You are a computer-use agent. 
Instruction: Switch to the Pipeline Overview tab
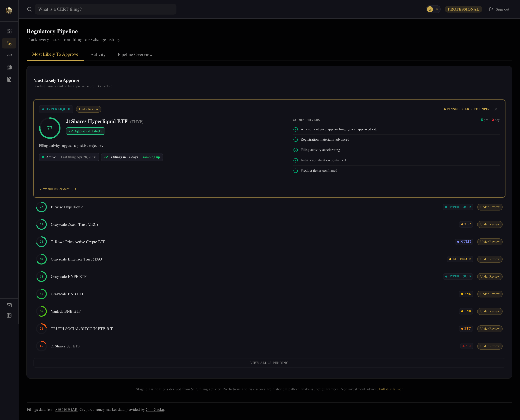click(135, 55)
